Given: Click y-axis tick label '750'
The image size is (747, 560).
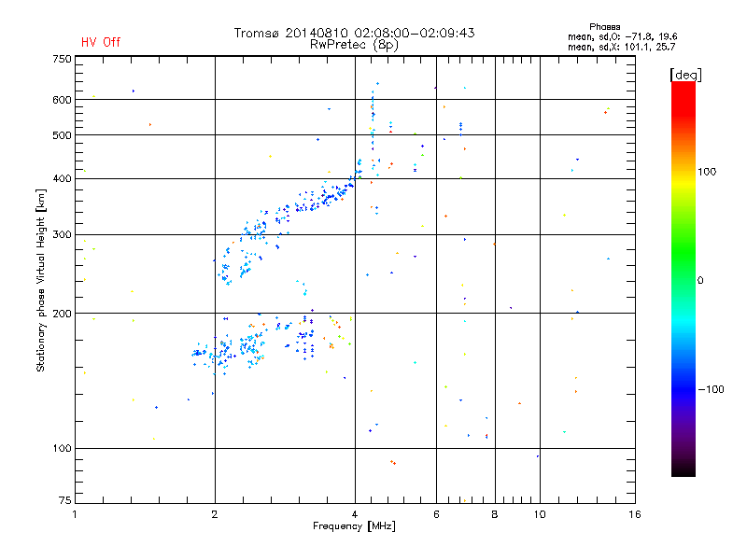Looking at the screenshot, I should (62, 59).
